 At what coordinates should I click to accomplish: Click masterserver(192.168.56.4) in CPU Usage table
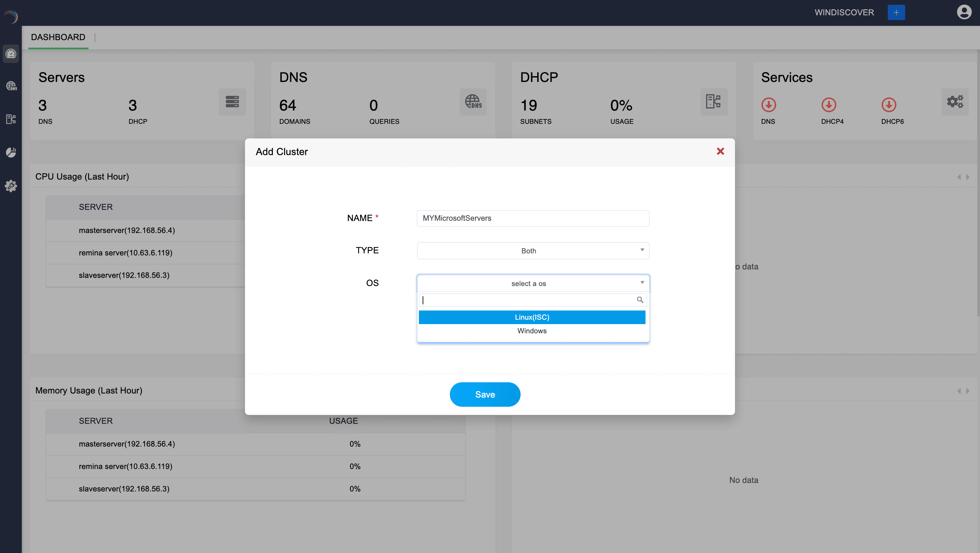click(127, 230)
